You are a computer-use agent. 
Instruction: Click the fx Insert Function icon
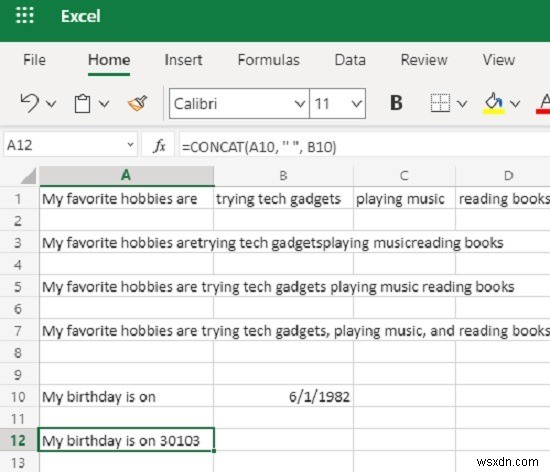159,145
